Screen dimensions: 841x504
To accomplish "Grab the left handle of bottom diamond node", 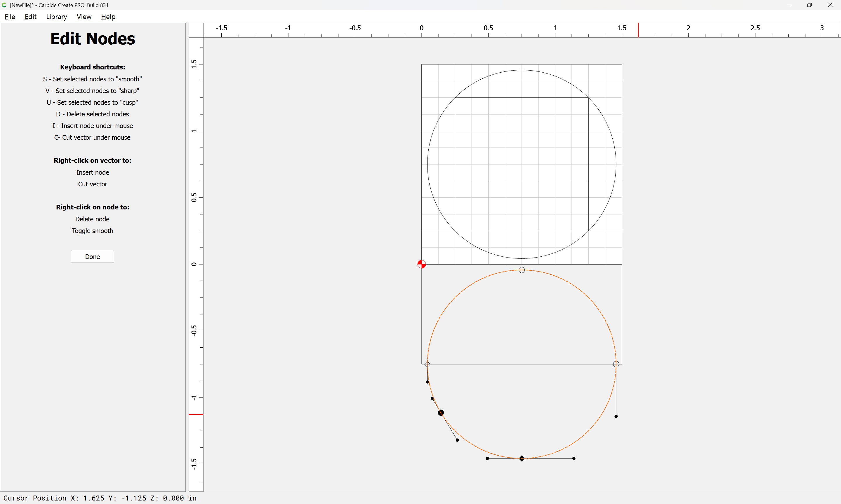I will pos(487,459).
